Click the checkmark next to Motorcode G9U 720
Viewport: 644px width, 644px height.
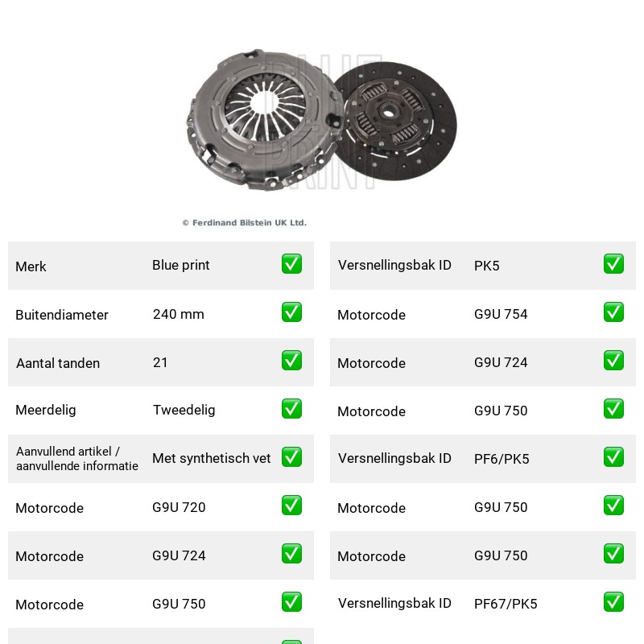coord(291,506)
